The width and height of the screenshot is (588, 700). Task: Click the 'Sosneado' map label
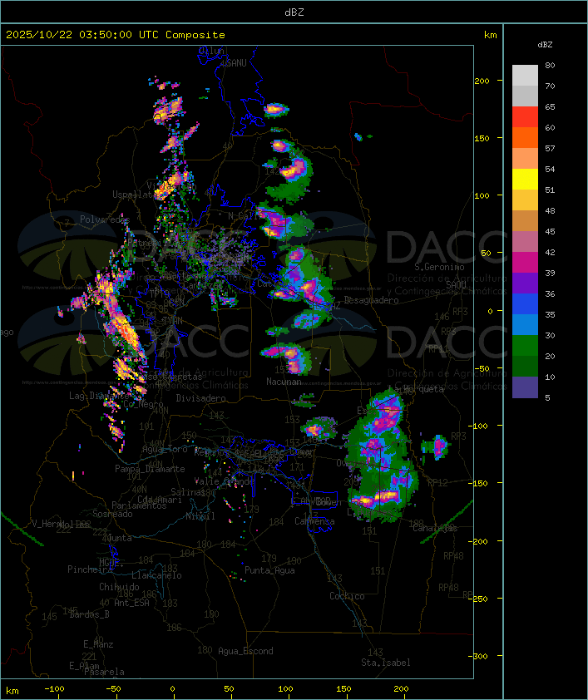point(112,514)
